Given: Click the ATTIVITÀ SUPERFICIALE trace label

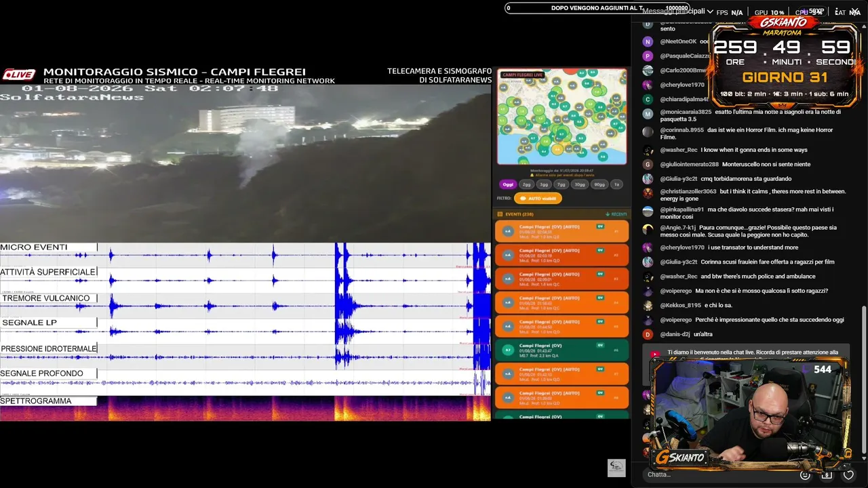Looking at the screenshot, I should pos(48,272).
